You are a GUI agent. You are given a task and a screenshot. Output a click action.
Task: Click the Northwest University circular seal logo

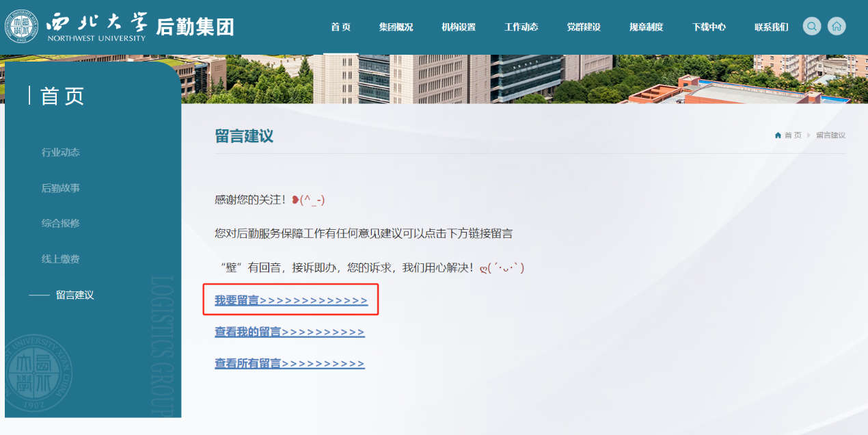click(23, 27)
